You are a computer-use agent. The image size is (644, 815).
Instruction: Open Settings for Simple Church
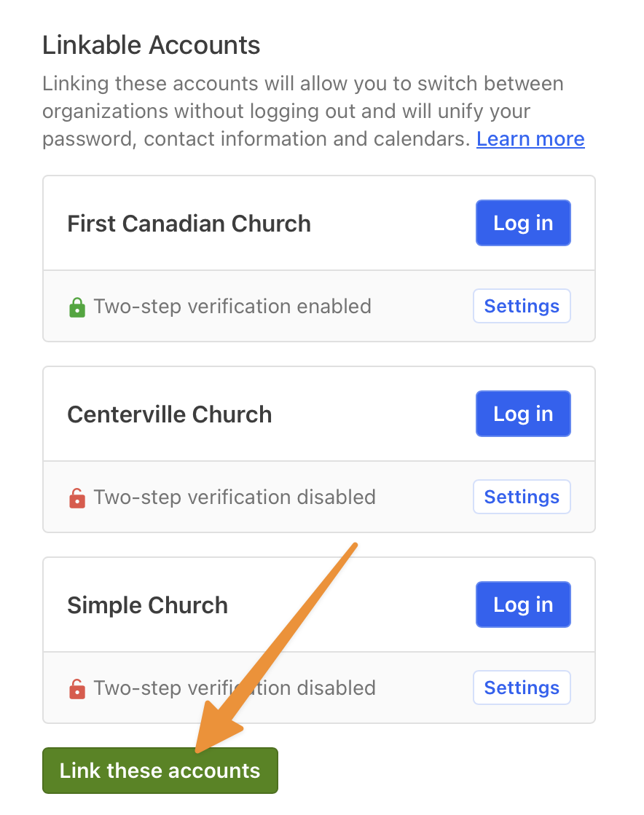coord(522,688)
